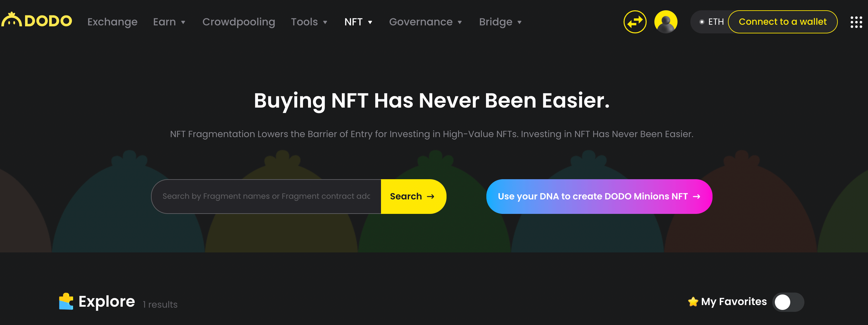Click the Explore puzzle piece icon

coord(66,301)
